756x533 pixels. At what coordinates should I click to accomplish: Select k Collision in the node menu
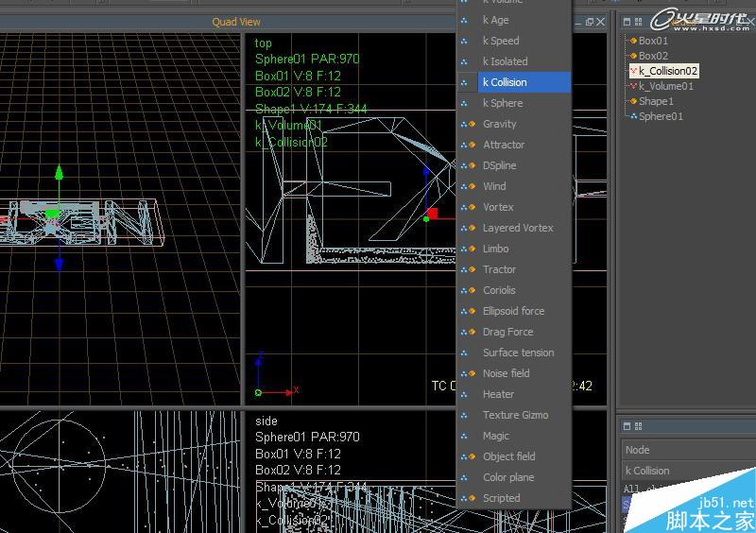click(505, 82)
